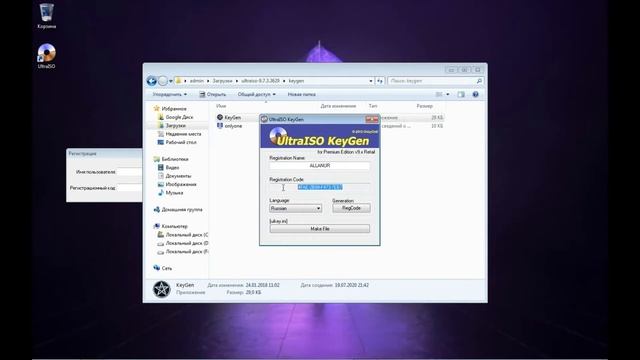Click the magnifier icon in the search box
The width and height of the screenshot is (640, 360).
click(x=479, y=81)
